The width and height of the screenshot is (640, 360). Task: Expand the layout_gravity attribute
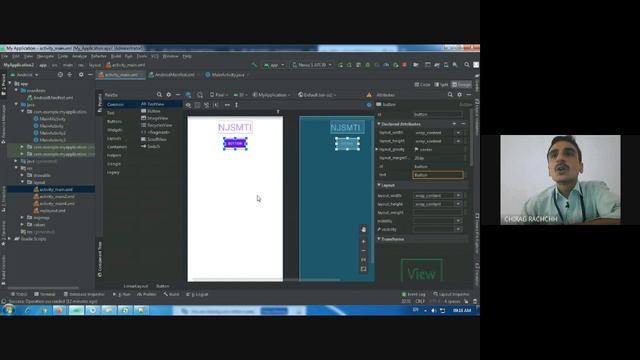pos(377,149)
